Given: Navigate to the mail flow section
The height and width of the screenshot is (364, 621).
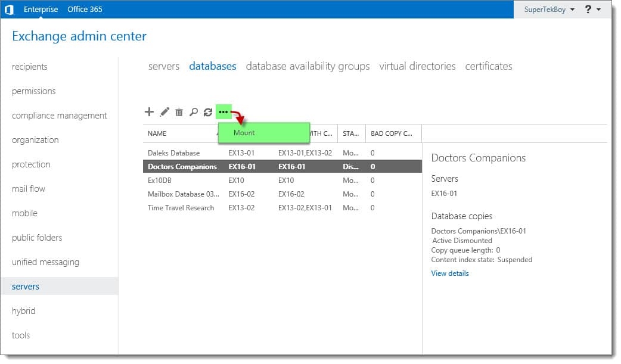Looking at the screenshot, I should coord(28,189).
